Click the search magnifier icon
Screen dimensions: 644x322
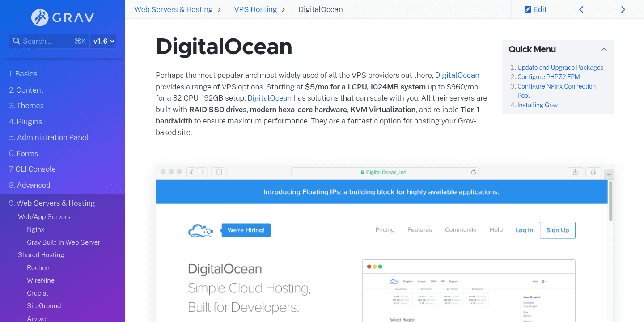(x=17, y=41)
